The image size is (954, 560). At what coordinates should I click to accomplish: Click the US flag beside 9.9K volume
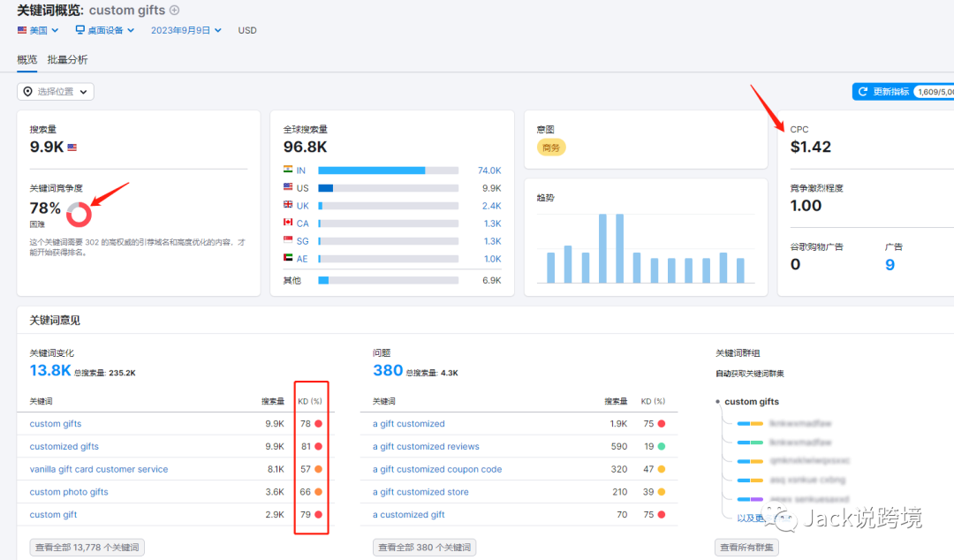72,148
